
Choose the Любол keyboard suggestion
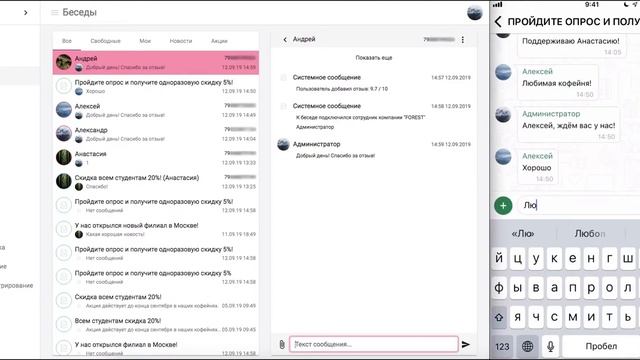click(x=590, y=233)
